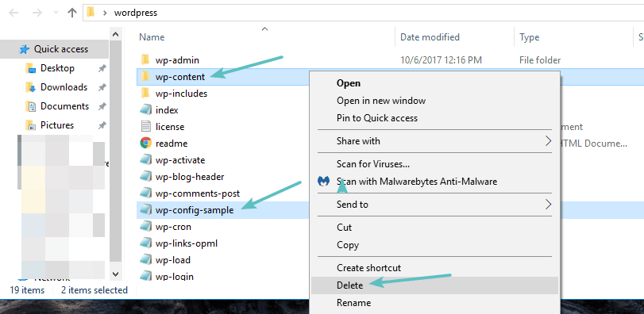Viewport: 644px width, 314px height.
Task: Select the wp-admin folder icon
Action: coord(145,60)
